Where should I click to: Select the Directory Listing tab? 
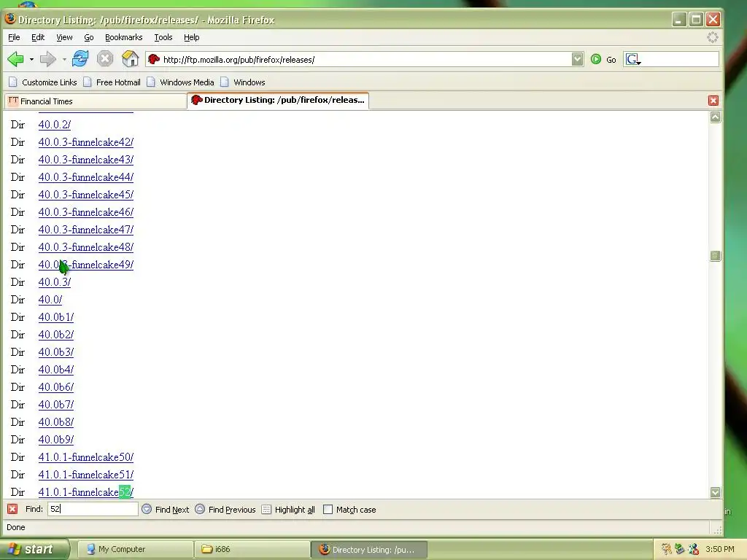pos(278,100)
